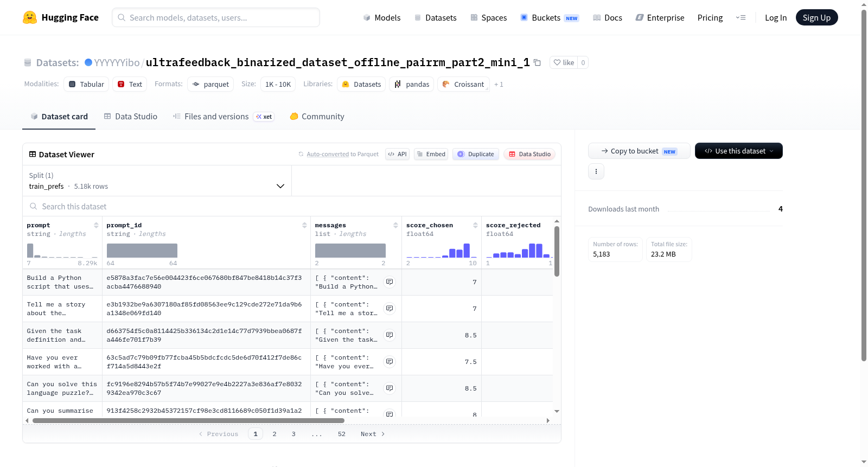Click the table's horizontal scrollbar
The image size is (868, 467).
(x=188, y=420)
